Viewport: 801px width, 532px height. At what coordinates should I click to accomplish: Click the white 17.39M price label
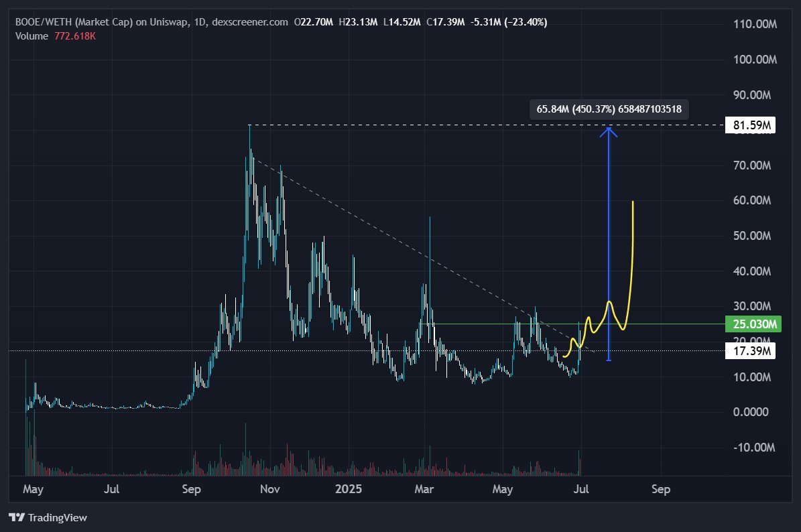point(750,350)
